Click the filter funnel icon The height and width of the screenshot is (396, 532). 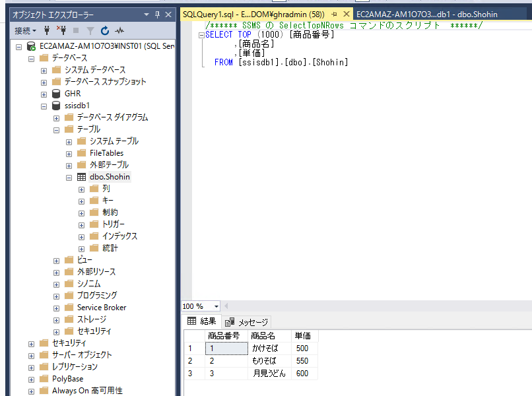[x=90, y=31]
